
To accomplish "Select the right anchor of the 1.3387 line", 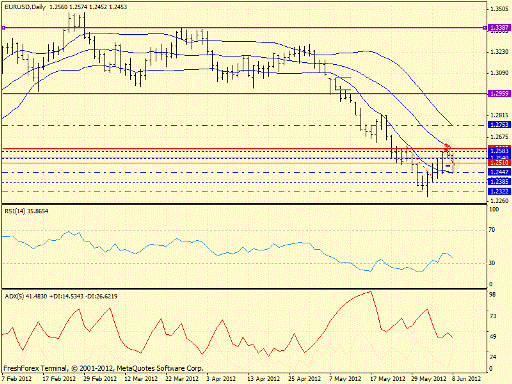I will [484, 28].
